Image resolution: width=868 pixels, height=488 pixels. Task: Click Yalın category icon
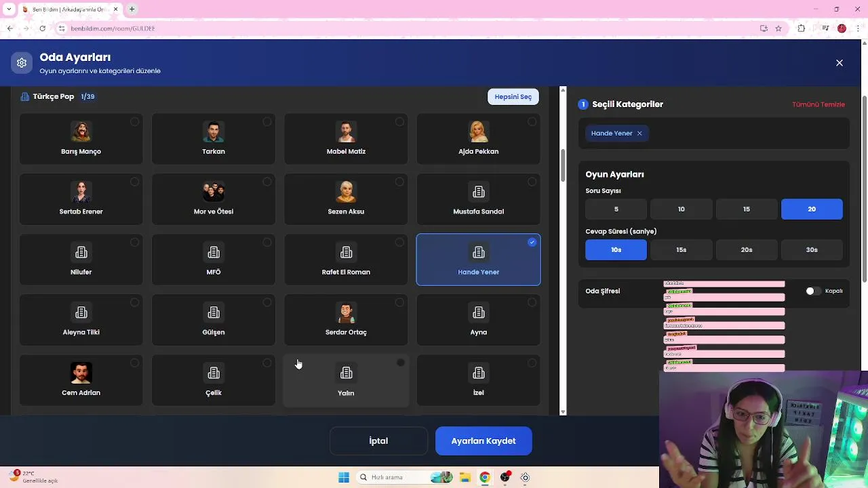pos(346,373)
